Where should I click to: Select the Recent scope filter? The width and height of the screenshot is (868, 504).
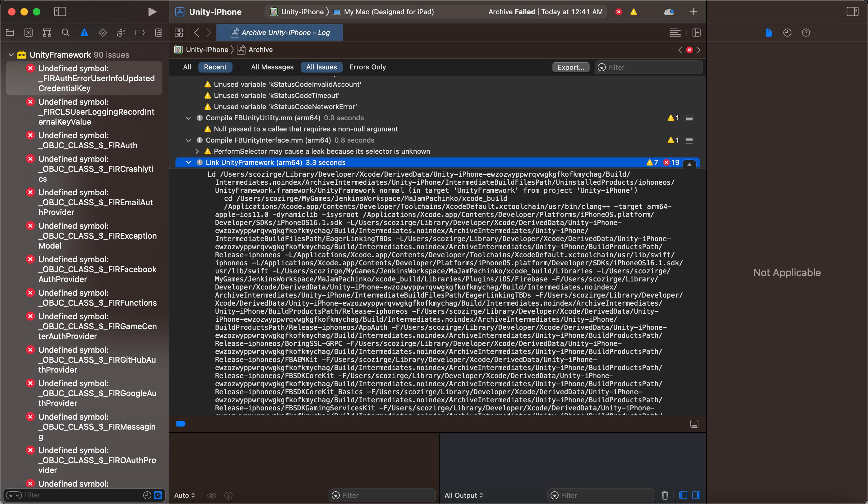215,67
